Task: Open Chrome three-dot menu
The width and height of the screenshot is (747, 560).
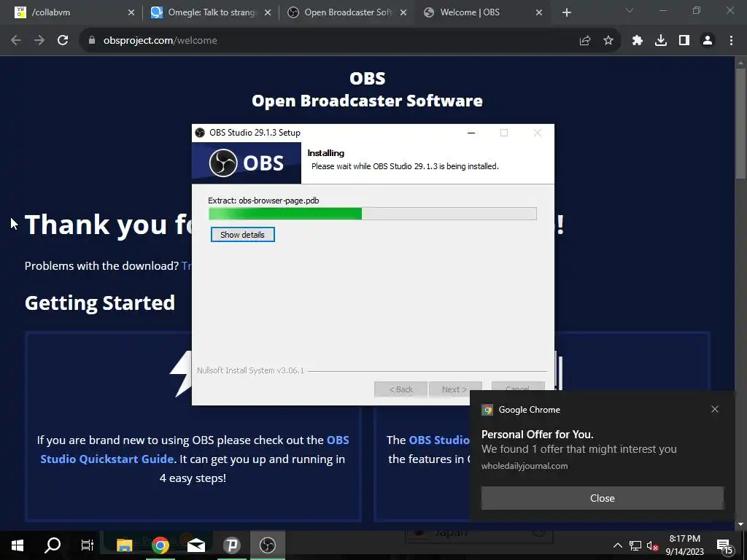Action: click(x=731, y=41)
